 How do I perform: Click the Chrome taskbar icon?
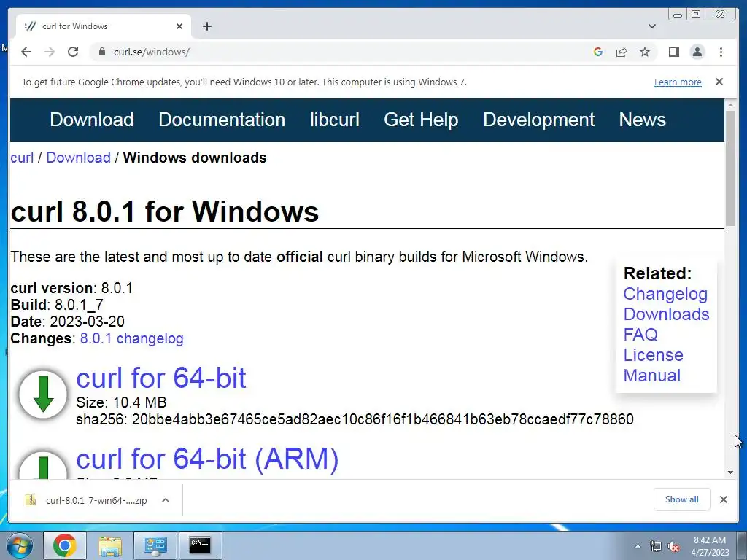point(65,545)
